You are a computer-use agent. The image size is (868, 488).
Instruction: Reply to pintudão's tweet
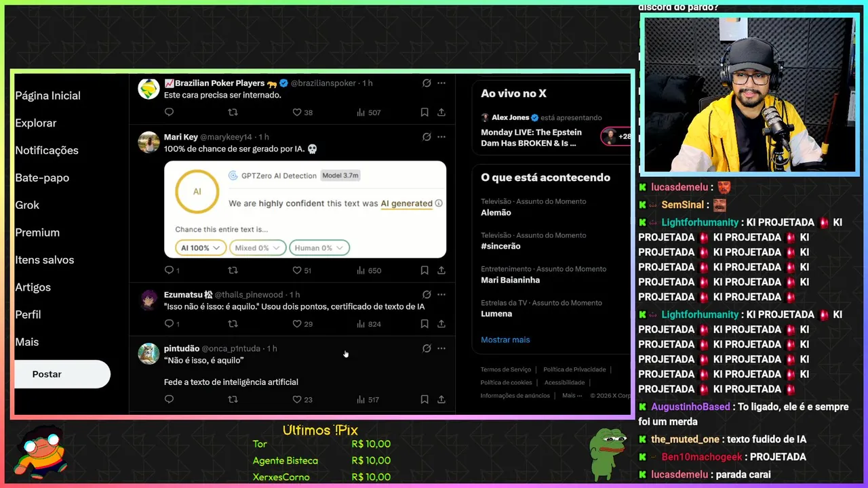pyautogui.click(x=169, y=400)
